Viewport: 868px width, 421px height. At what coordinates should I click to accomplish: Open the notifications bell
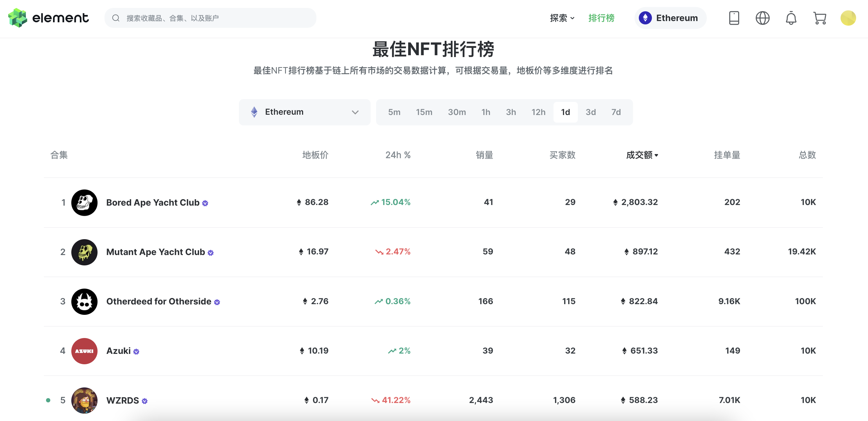click(791, 18)
